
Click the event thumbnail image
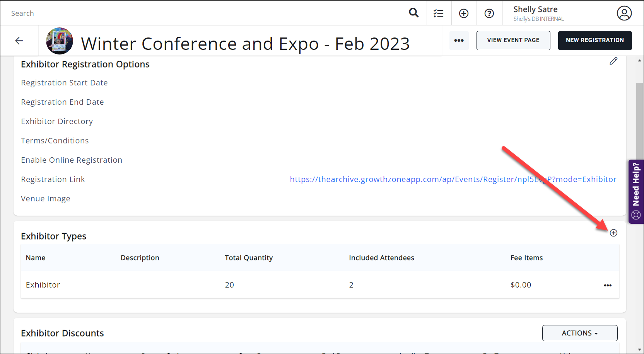tap(60, 41)
